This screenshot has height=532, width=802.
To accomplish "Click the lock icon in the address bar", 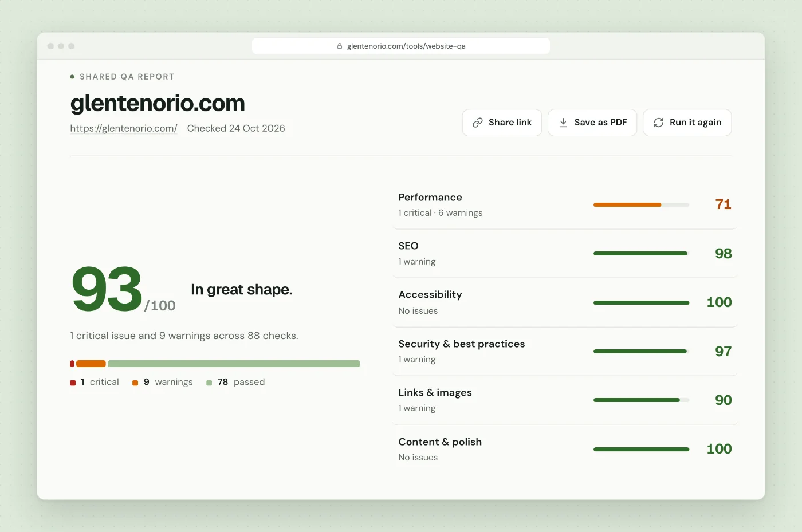I will click(x=340, y=46).
